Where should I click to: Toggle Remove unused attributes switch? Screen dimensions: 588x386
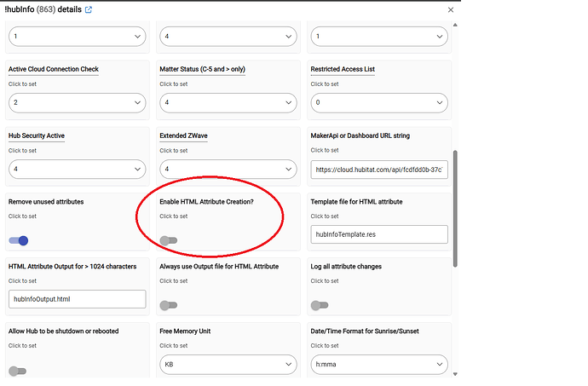tap(19, 240)
